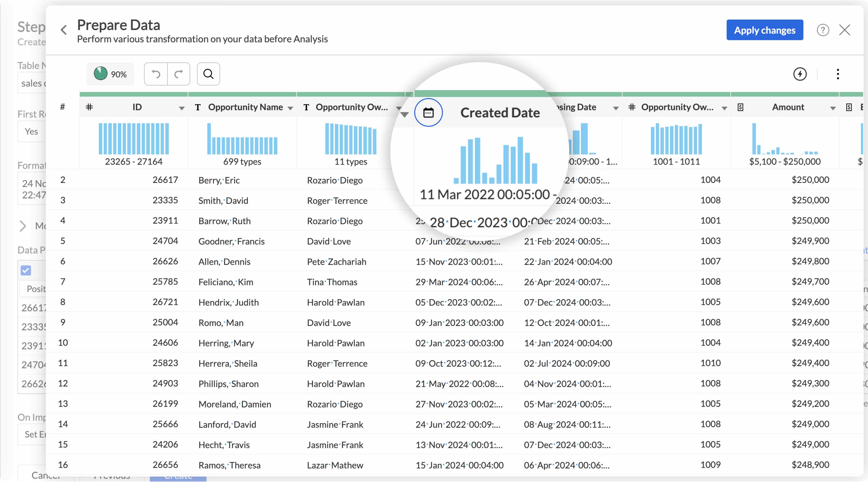Image resolution: width=868 pixels, height=482 pixels.
Task: Expand the More settings chevron in left panel
Action: coord(23,226)
